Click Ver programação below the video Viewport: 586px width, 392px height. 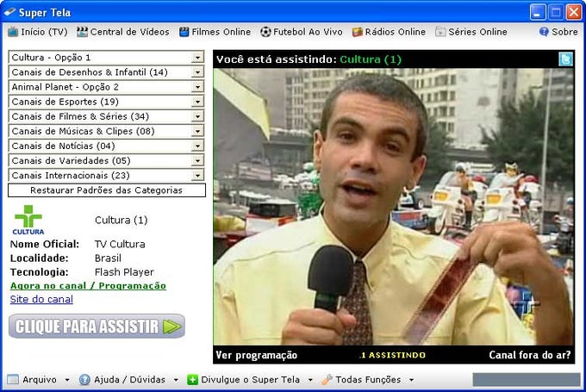coord(257,355)
